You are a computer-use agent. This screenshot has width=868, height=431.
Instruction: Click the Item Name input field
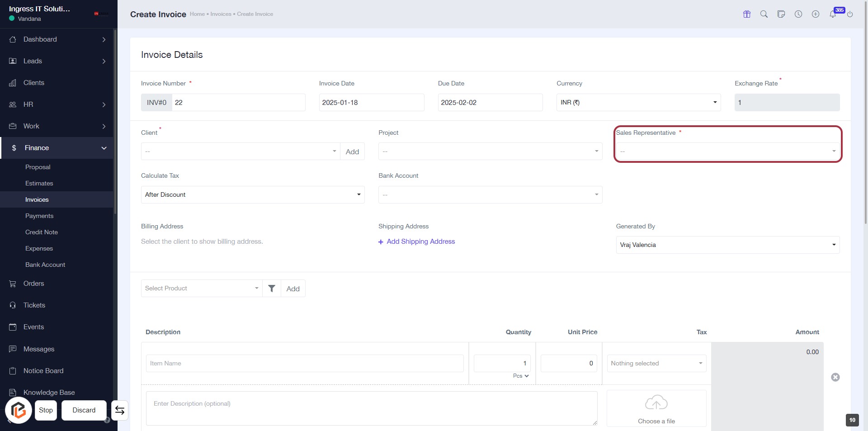(304, 364)
